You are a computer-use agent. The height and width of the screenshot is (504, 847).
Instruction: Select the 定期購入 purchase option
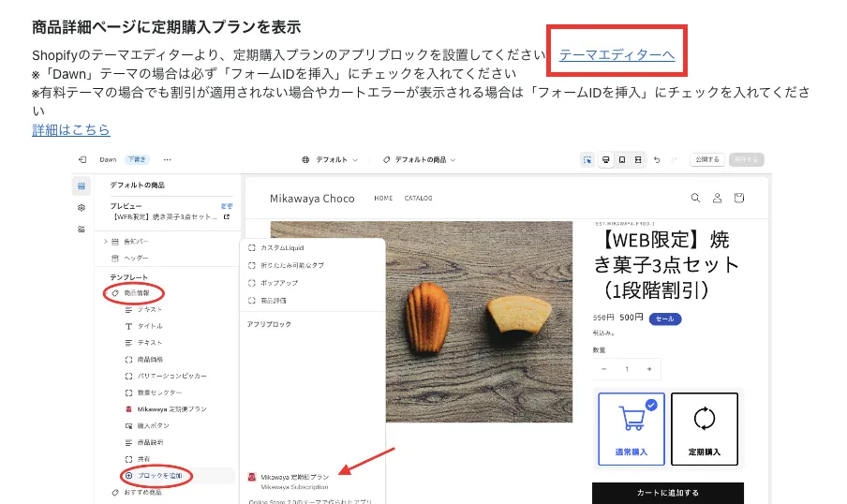click(705, 429)
